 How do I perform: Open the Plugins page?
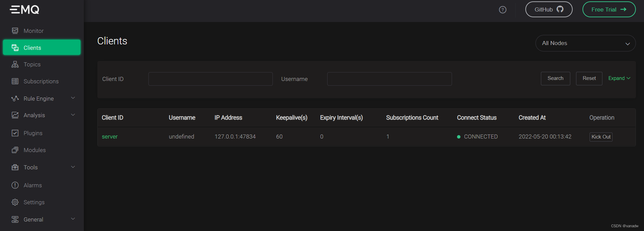click(33, 133)
